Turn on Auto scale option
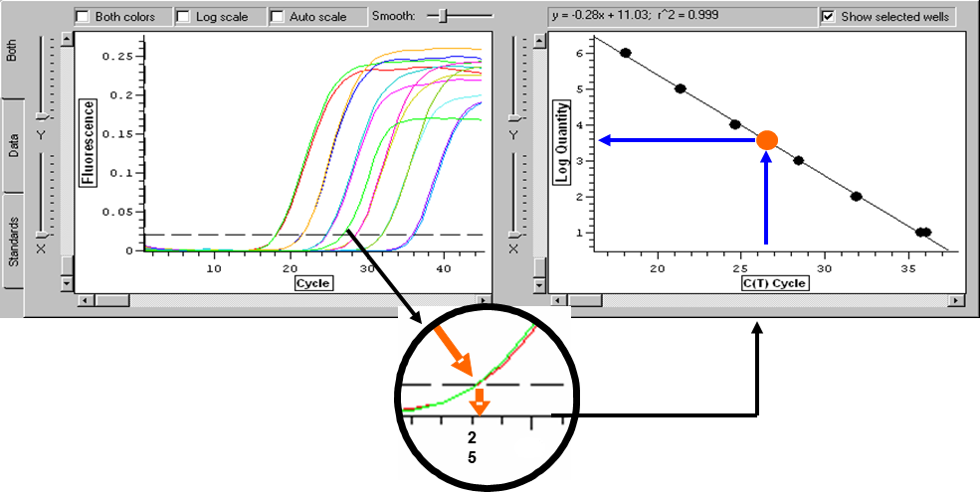Image resolution: width=980 pixels, height=492 pixels. (278, 17)
